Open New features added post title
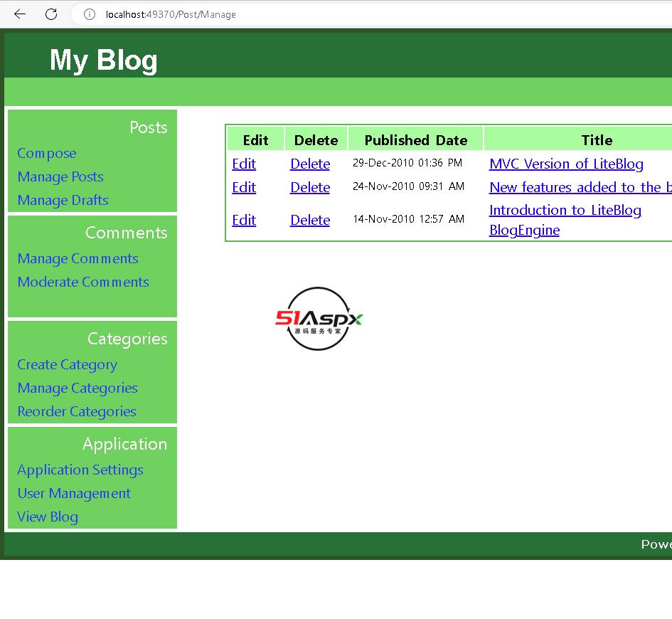The height and width of the screenshot is (619, 672). click(580, 187)
